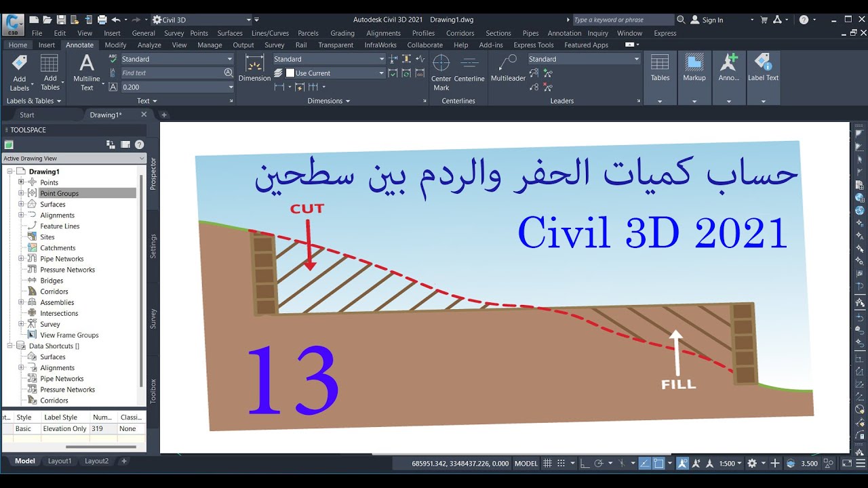Click the Plot printer icon

102,20
